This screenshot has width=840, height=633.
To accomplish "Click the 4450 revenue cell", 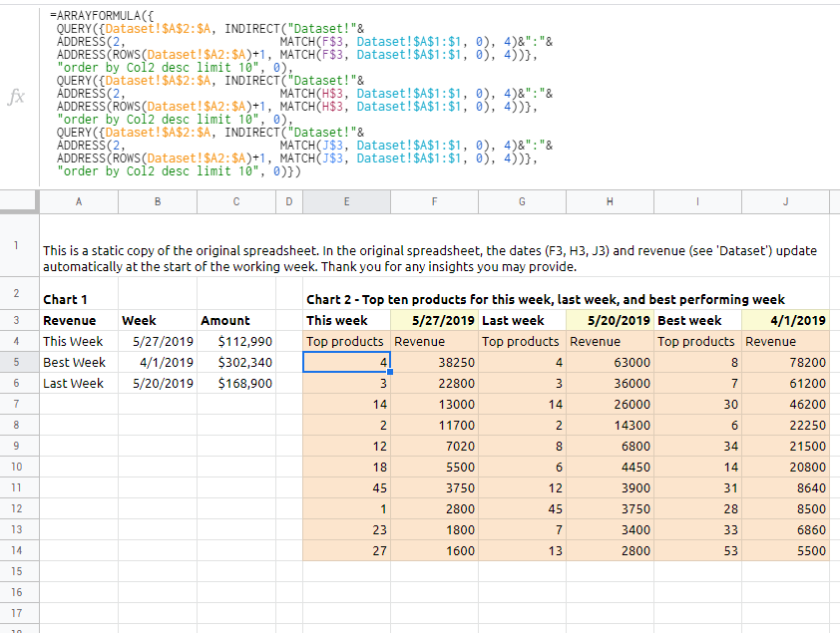I will coord(611,467).
